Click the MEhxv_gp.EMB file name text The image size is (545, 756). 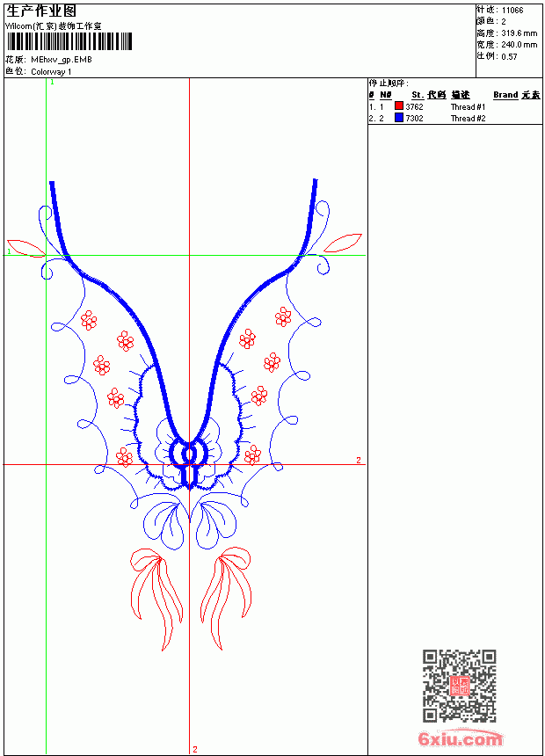(62, 60)
